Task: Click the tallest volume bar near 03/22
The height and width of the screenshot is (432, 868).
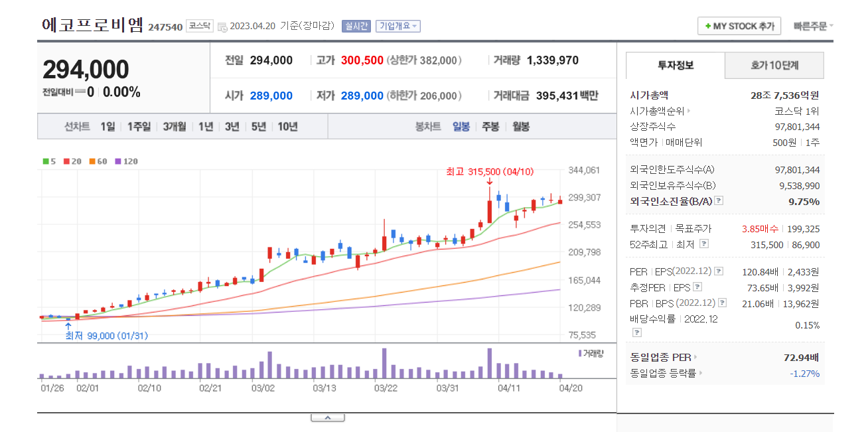Action: 384,363
